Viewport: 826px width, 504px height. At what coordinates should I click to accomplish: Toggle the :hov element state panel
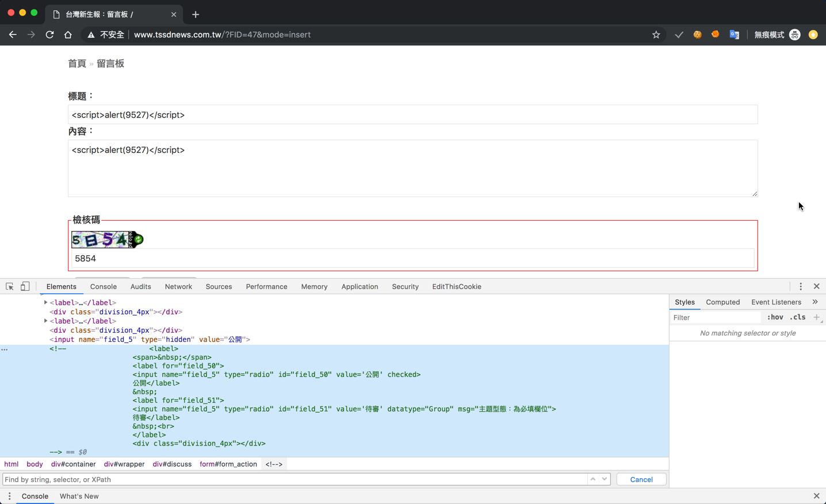click(x=775, y=317)
